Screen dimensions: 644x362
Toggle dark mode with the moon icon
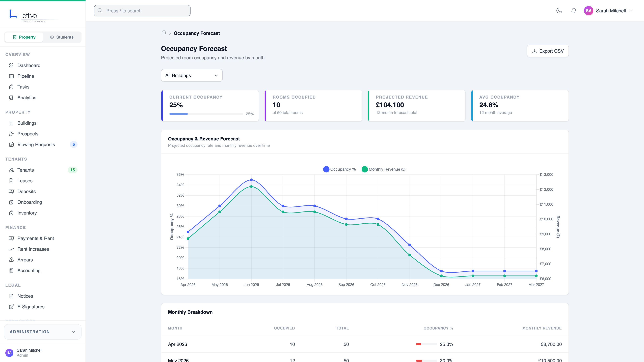click(x=559, y=11)
